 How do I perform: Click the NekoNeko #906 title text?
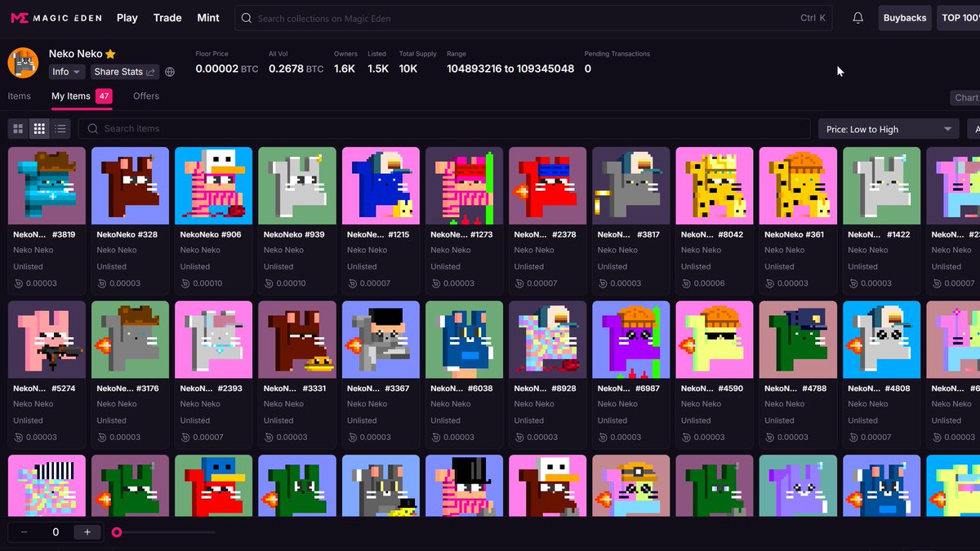tap(211, 234)
